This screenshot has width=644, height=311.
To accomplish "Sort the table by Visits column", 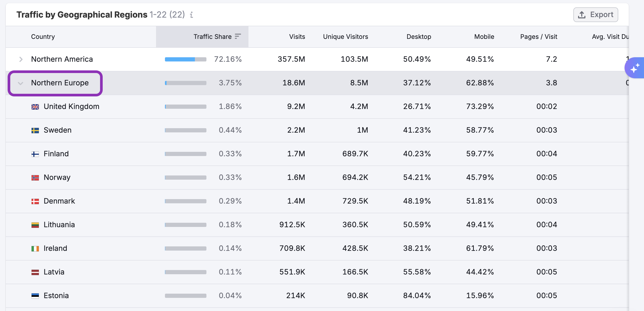I will [297, 37].
